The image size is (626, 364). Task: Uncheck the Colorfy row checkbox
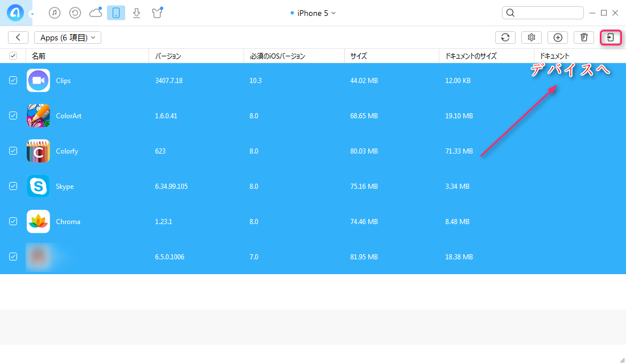click(x=13, y=151)
